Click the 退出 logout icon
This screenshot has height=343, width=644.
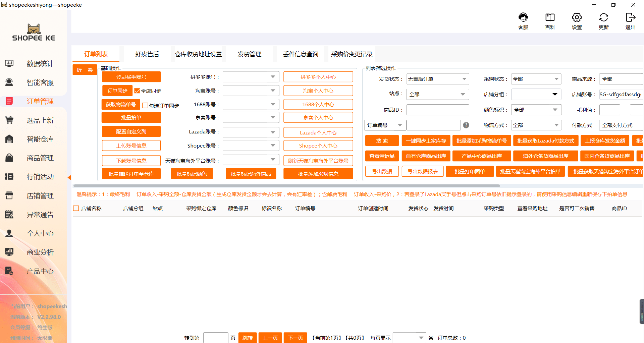click(630, 17)
